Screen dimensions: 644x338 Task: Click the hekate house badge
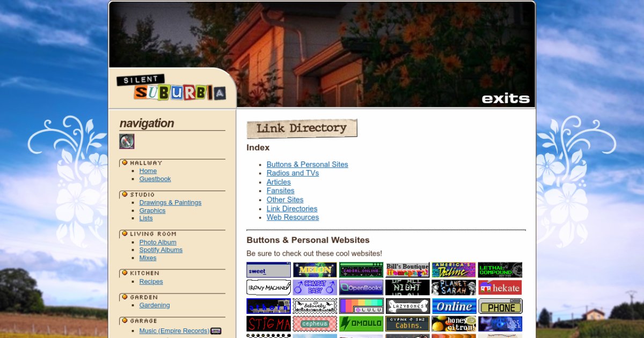tap(500, 288)
